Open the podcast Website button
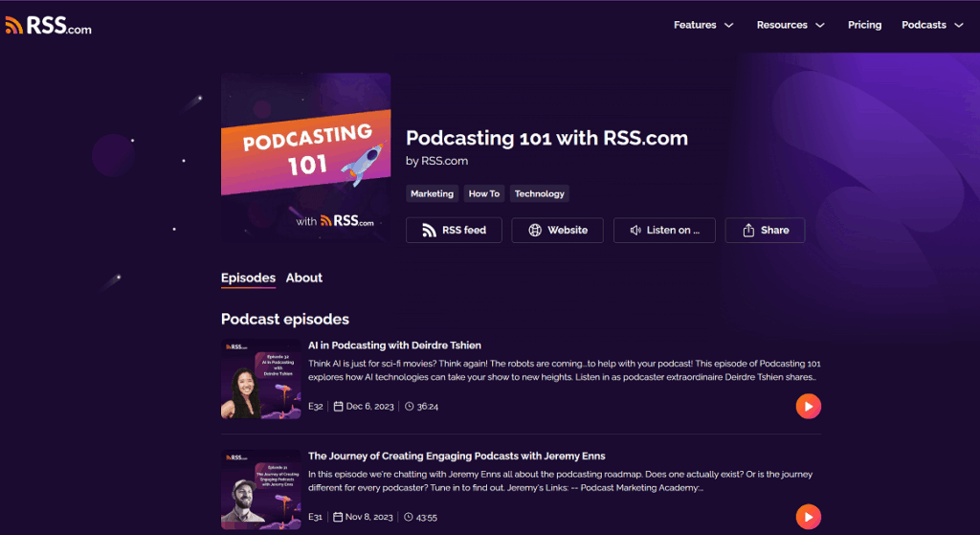 (559, 231)
